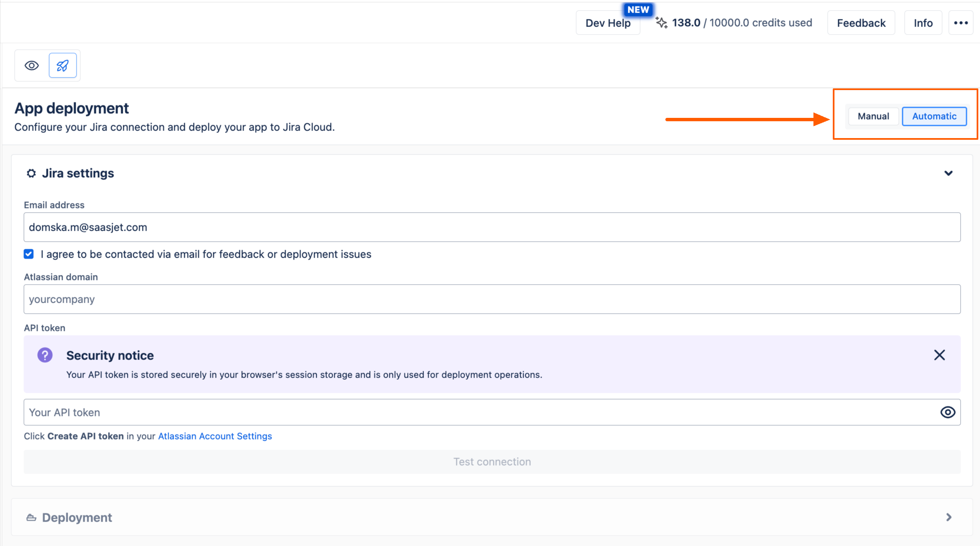Open the Info panel
Image resolution: width=980 pixels, height=546 pixels.
pos(923,23)
